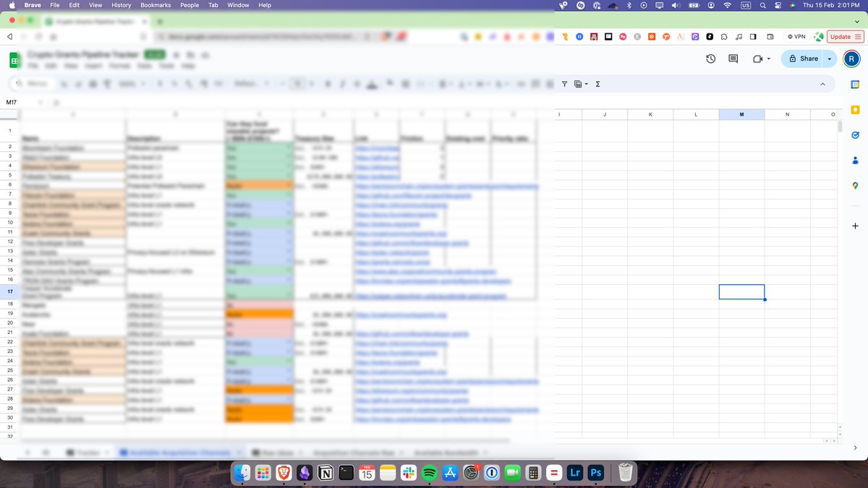Viewport: 868px width, 488px height.
Task: Start a Meet call camera icon
Action: (x=758, y=59)
